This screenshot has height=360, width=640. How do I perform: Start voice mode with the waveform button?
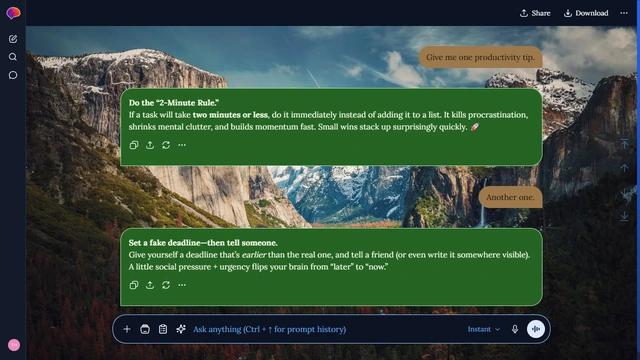(536, 329)
